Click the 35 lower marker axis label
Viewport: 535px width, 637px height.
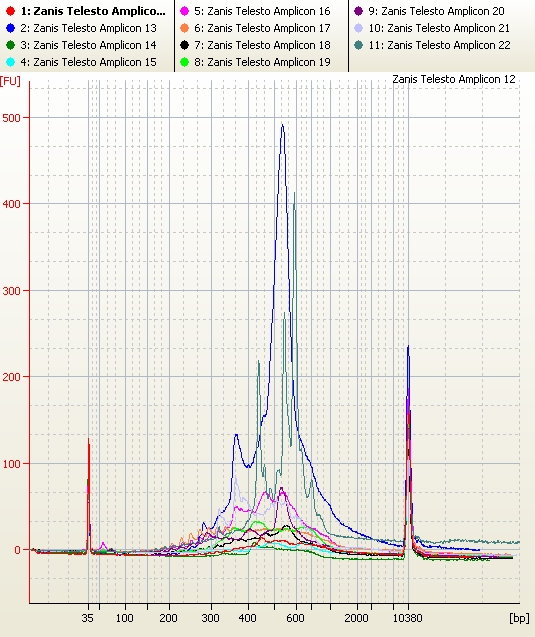coord(87,618)
